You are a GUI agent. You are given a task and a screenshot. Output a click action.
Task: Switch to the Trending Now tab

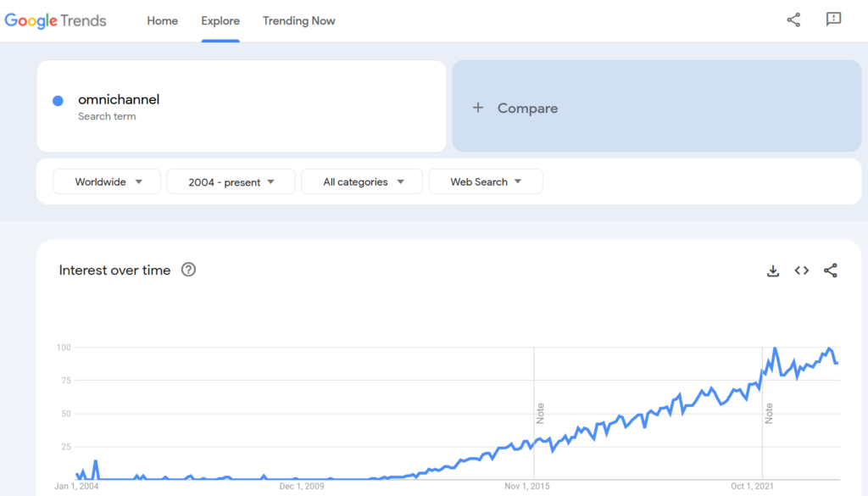click(x=298, y=20)
